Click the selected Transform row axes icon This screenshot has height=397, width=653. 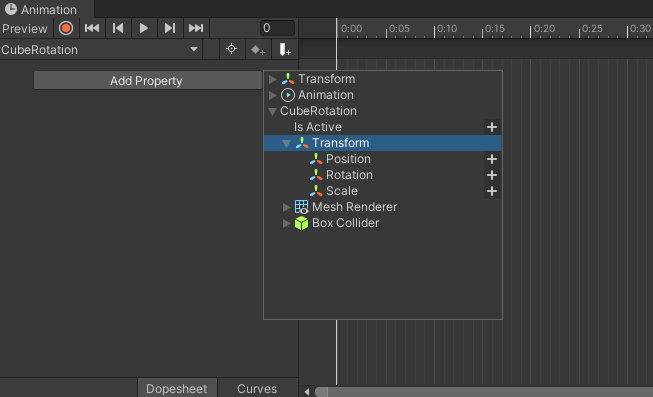tap(302, 143)
